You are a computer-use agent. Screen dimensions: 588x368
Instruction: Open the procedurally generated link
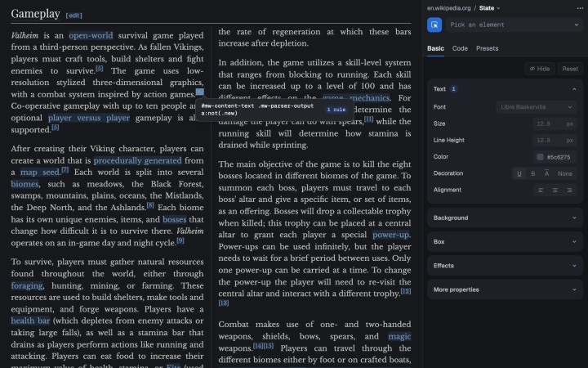pyautogui.click(x=138, y=161)
